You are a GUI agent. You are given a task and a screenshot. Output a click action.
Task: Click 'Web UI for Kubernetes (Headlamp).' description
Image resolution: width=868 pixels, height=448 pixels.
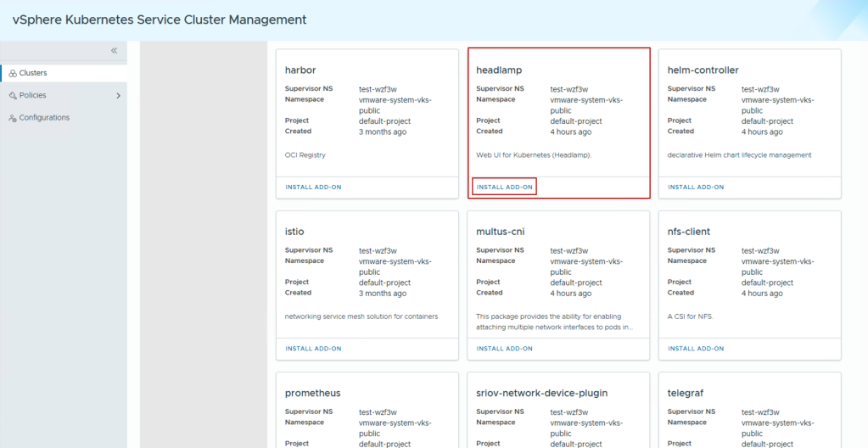pos(534,155)
